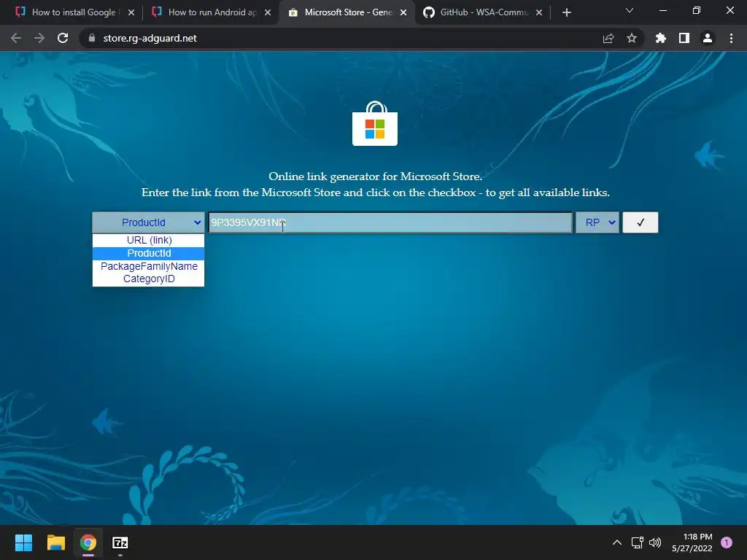Viewport: 747px width, 560px height.
Task: Close the Microsoft Store tab
Action: click(x=403, y=13)
